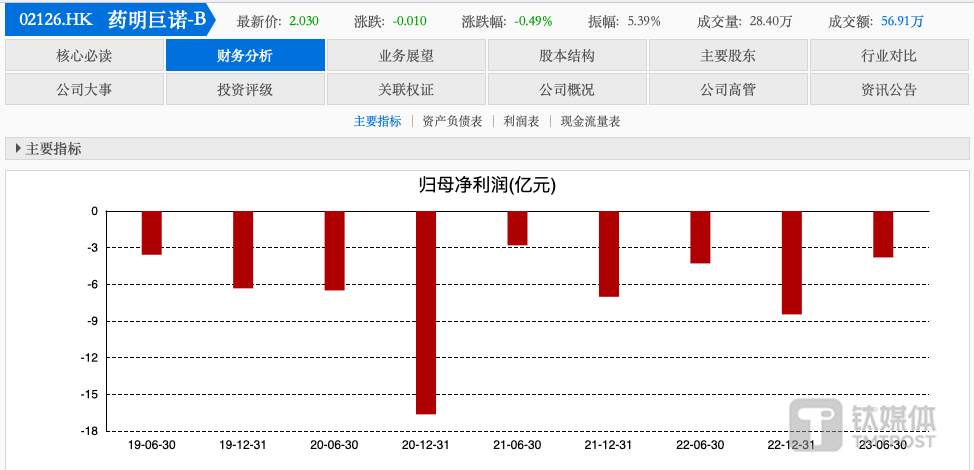The image size is (974, 470).
Task: Click the 主要指标 sub-link
Action: [x=378, y=122]
